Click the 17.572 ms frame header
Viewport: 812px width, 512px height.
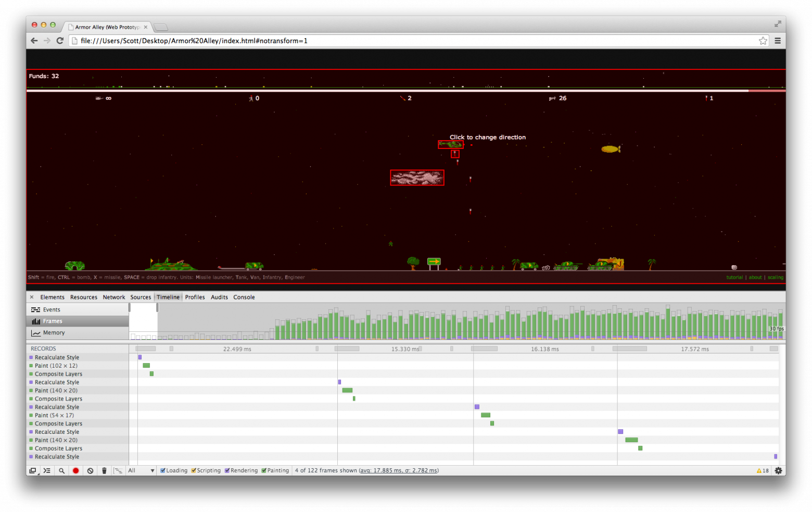(x=695, y=349)
